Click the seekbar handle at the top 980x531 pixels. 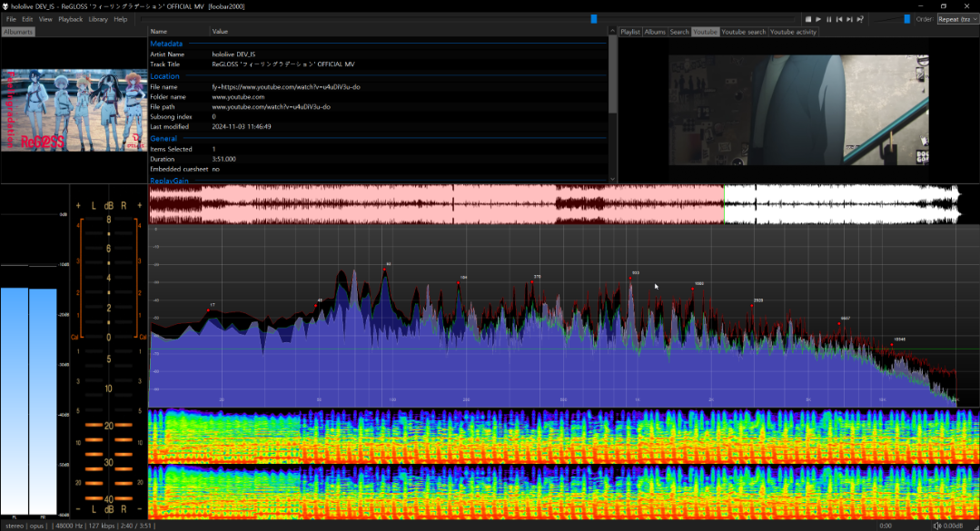coord(594,19)
